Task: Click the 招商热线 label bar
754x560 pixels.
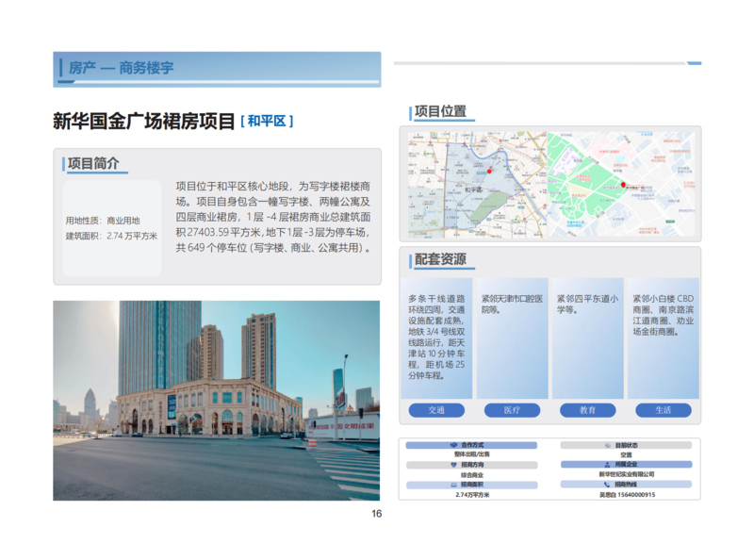Action: 626,485
